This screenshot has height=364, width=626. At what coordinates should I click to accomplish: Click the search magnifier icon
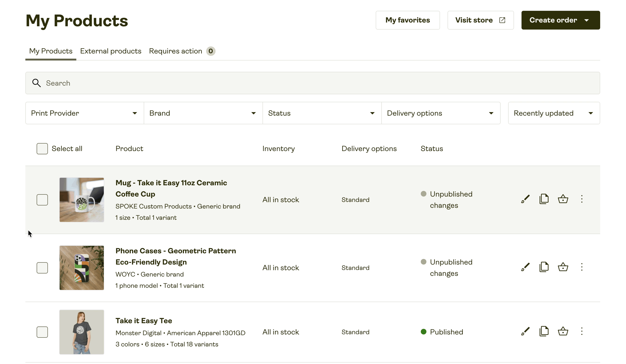(x=36, y=83)
